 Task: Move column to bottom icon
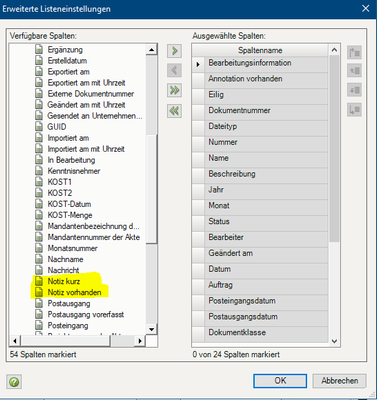pyautogui.click(x=354, y=109)
